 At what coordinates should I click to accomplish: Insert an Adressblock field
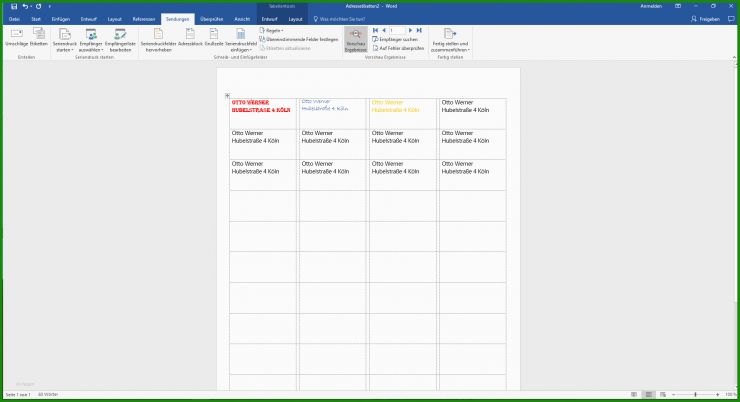190,37
